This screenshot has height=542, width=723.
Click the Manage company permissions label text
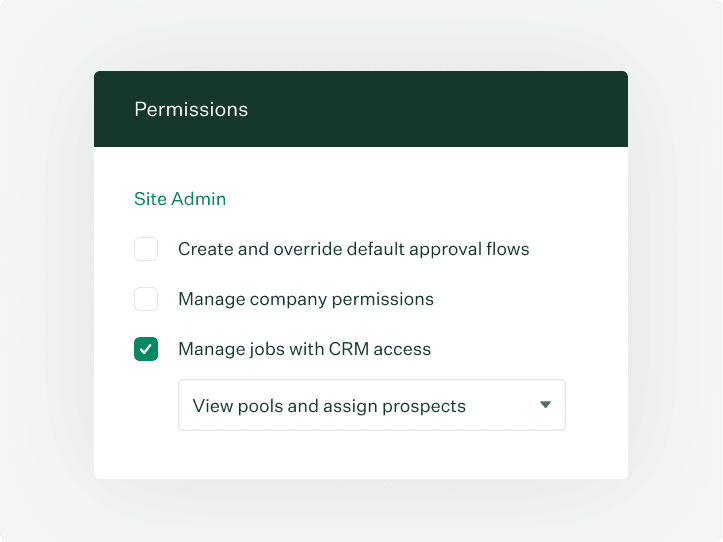pos(306,299)
